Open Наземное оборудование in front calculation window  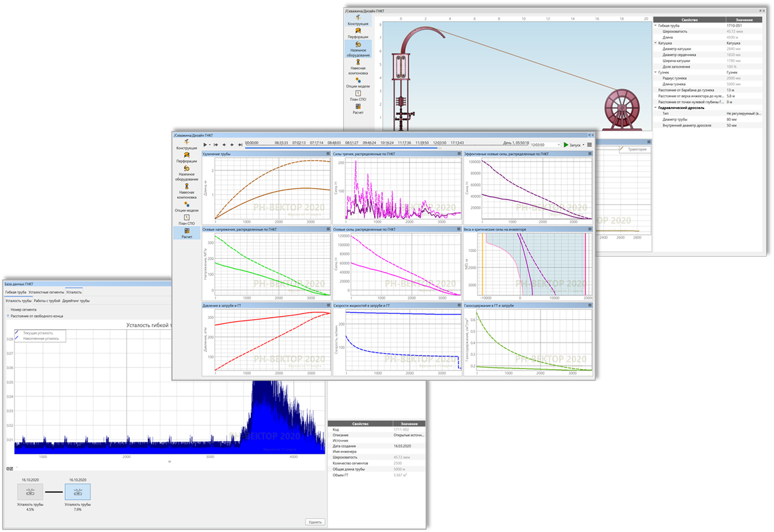click(x=186, y=174)
